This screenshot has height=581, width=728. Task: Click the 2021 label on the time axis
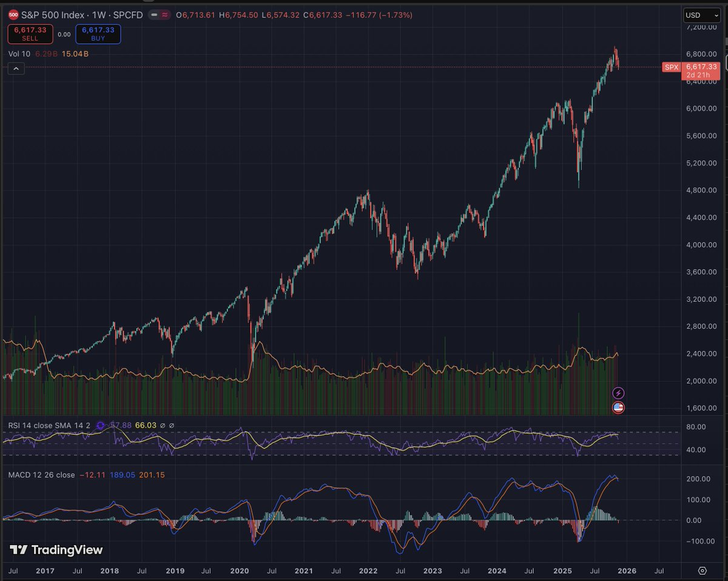303,571
